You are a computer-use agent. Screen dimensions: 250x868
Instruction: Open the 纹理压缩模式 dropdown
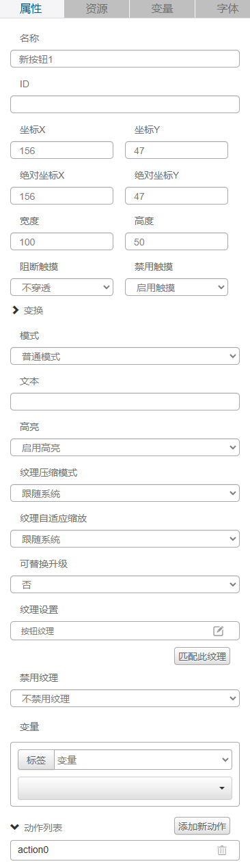click(125, 493)
